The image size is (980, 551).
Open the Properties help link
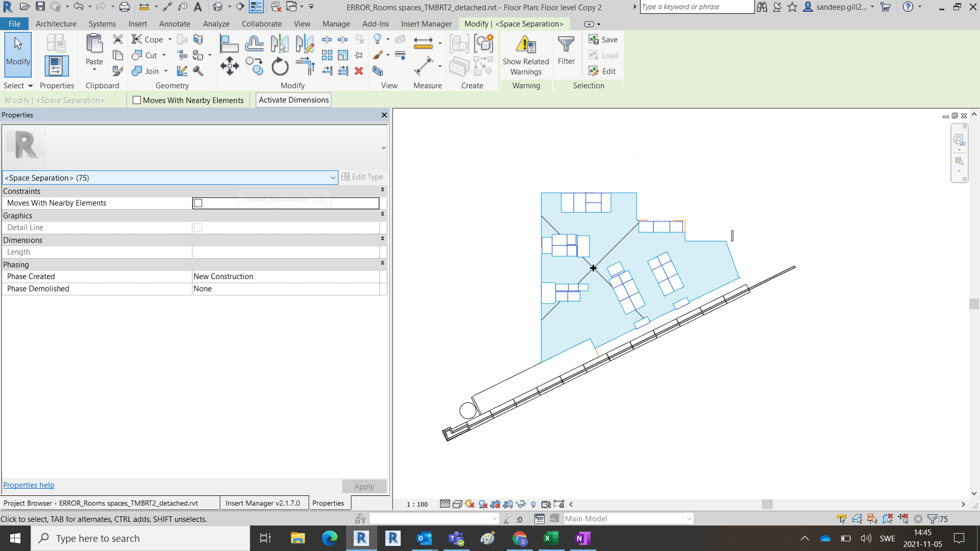(x=29, y=485)
